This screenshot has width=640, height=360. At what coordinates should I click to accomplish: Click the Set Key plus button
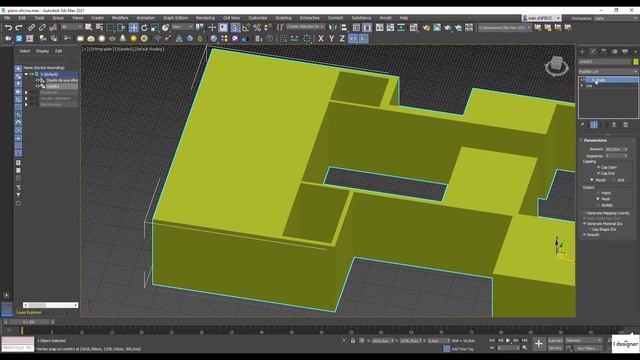539,344
